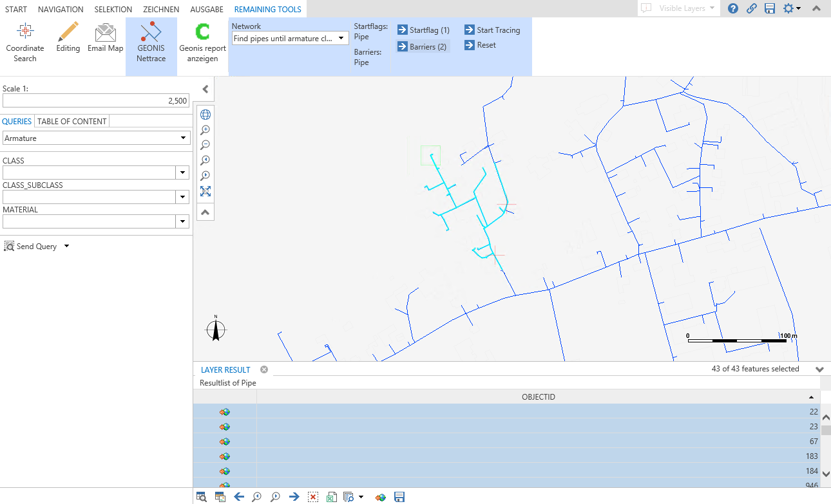The image size is (831, 504).
Task: Clear the selection with the red X icon
Action: point(313,496)
